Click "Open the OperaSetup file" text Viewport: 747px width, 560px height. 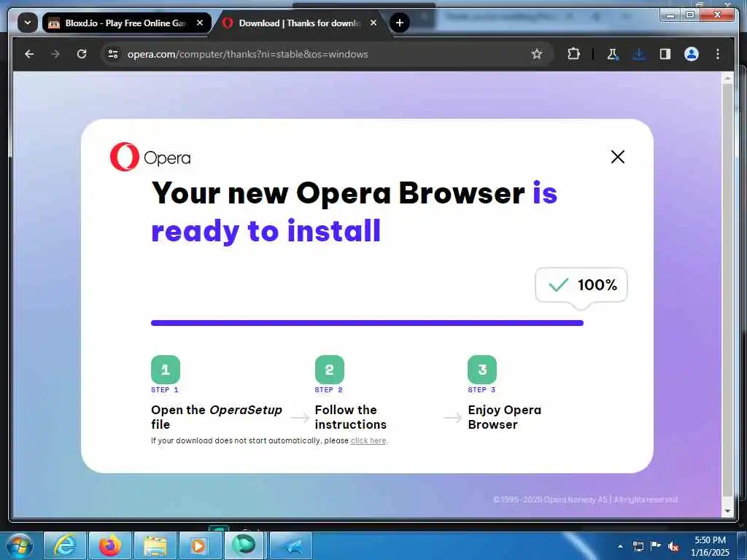(217, 417)
